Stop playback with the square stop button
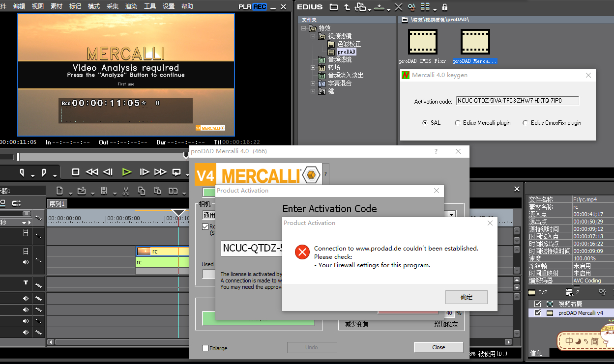Image resolution: width=614 pixels, height=364 pixels. (x=75, y=172)
